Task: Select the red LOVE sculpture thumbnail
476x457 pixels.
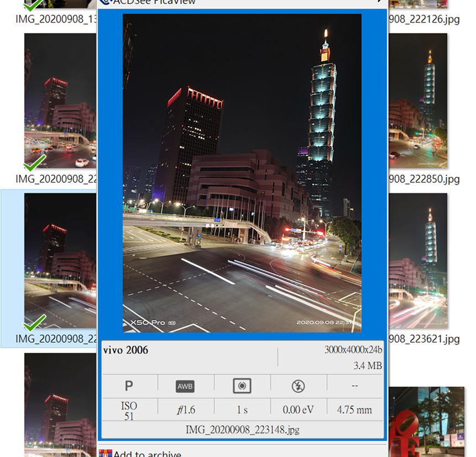Action: [x=426, y=422]
